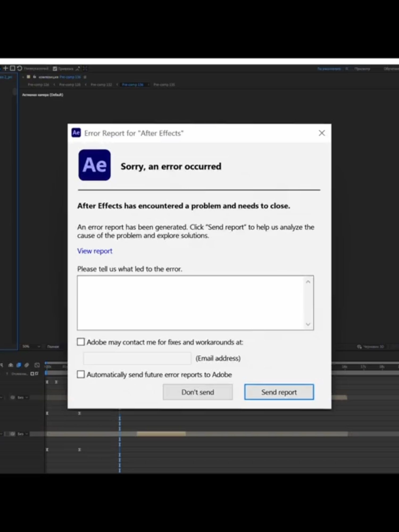Image resolution: width=399 pixels, height=532 pixels.
Task: Click the 17s mark on the time ruler
Action: (363, 367)
